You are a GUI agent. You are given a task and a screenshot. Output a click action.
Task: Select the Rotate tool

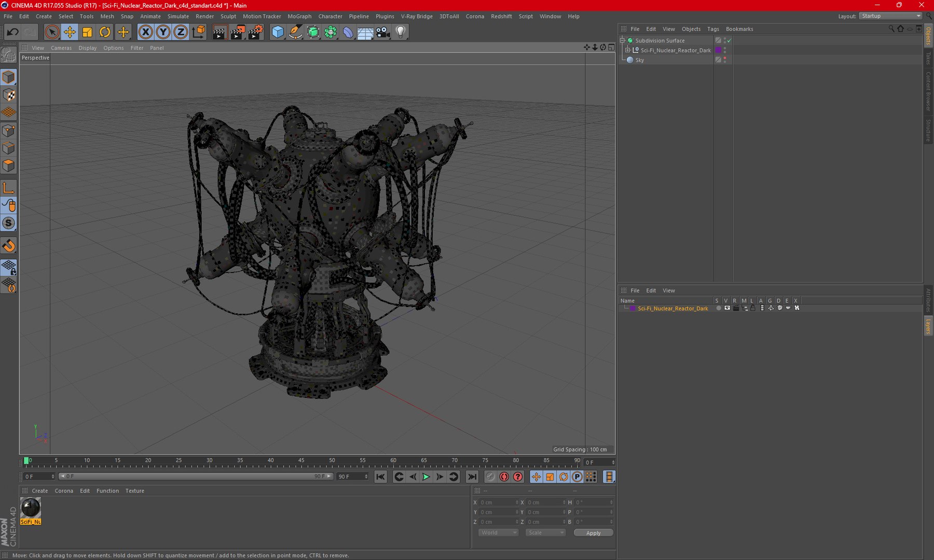coord(105,32)
